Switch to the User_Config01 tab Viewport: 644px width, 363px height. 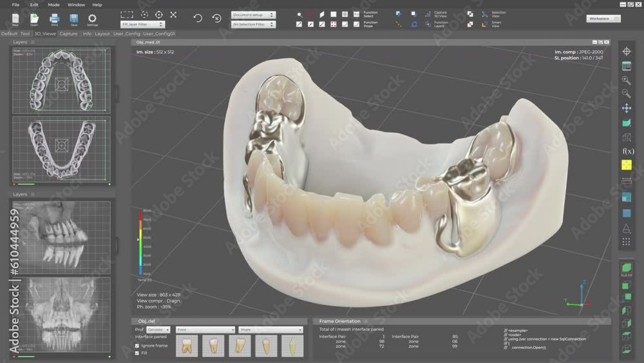point(159,34)
